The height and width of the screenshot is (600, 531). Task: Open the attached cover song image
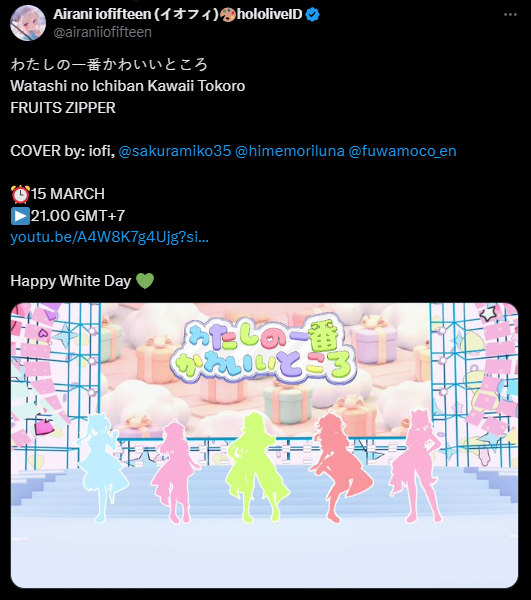264,445
